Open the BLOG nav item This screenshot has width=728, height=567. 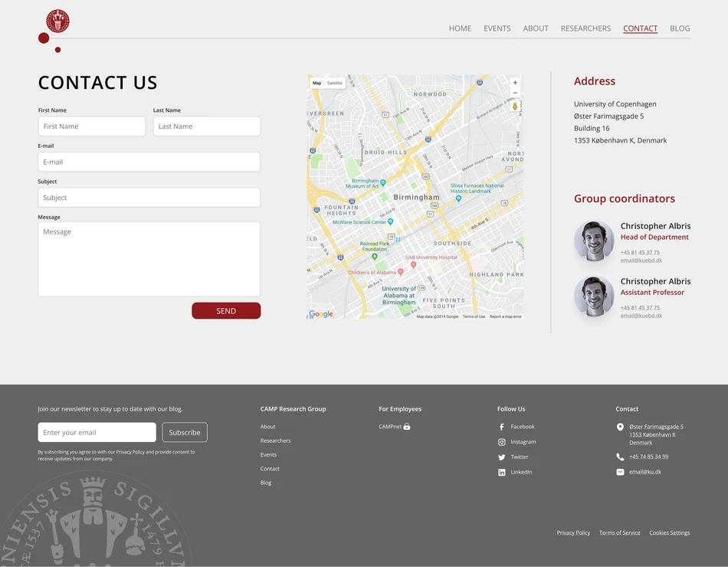coord(680,28)
